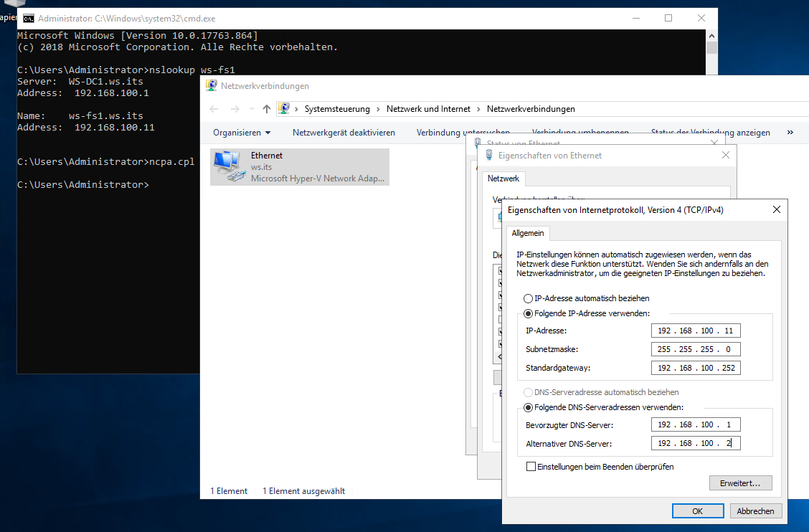Click the cmd.exe icon in the title bar
Viewport: 809px width, 532px height.
click(x=29, y=19)
